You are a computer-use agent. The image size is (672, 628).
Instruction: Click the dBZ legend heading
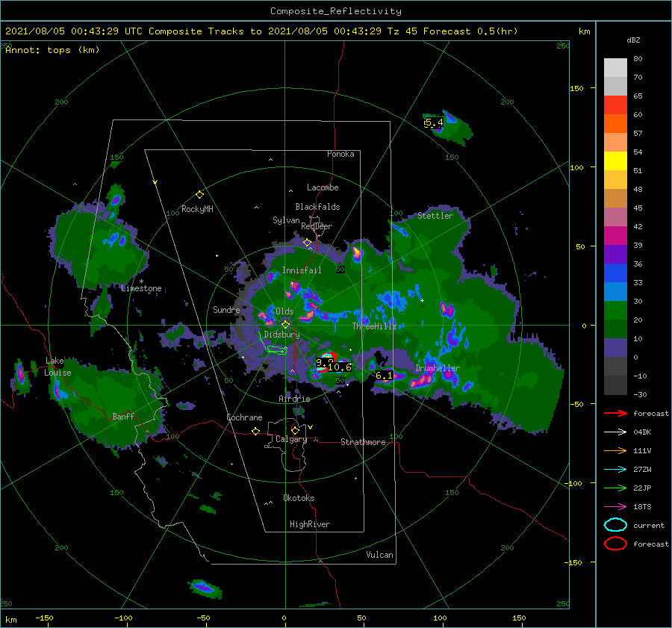pyautogui.click(x=633, y=40)
